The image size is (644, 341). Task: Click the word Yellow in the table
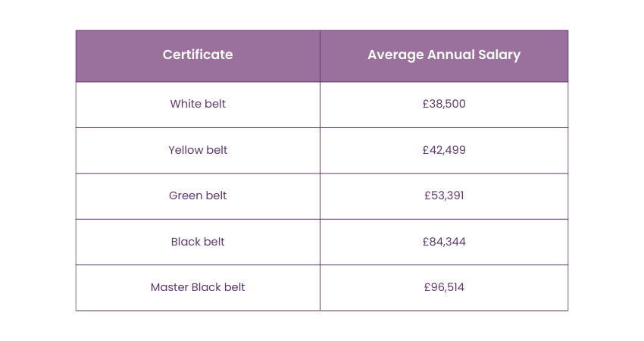pyautogui.click(x=186, y=150)
